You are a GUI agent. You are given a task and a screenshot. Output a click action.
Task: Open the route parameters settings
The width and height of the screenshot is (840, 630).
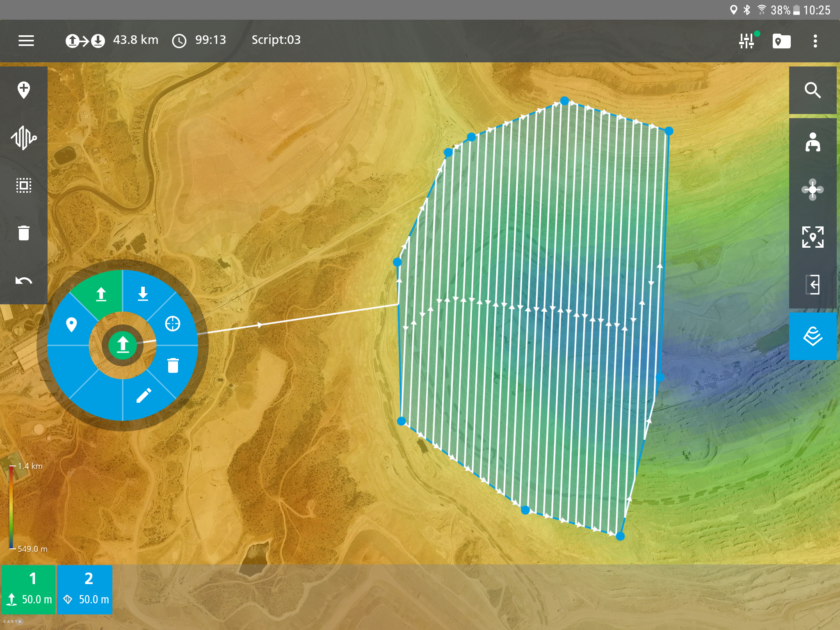[x=747, y=41]
